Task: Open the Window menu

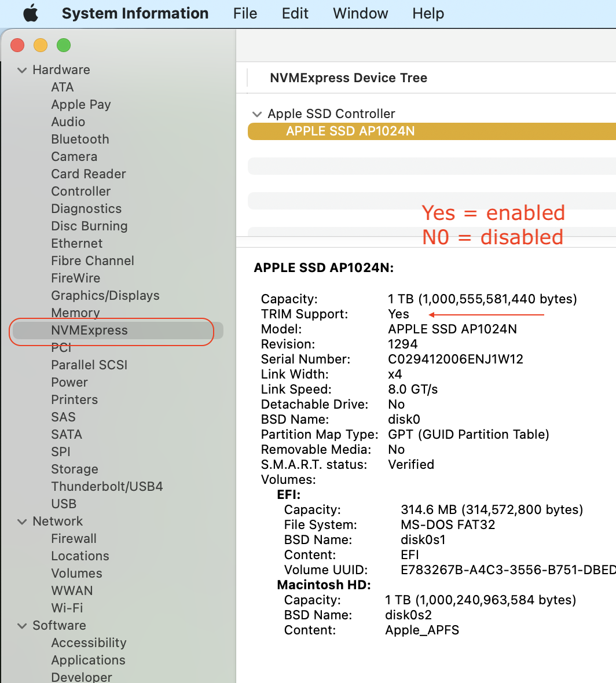Action: 360,13
